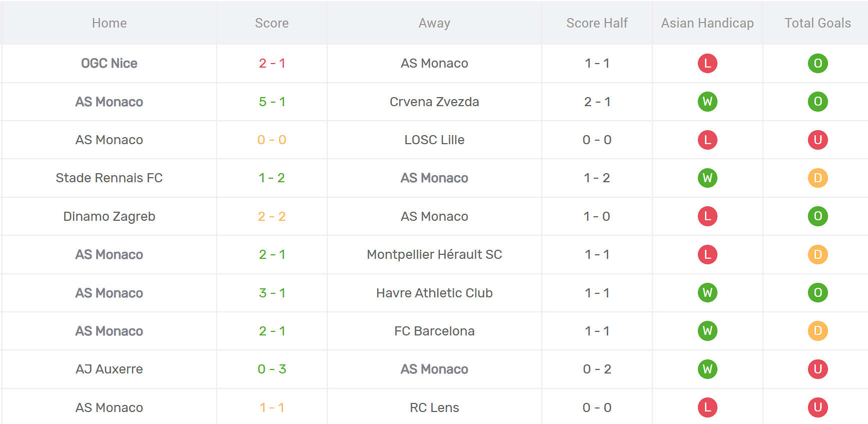The width and height of the screenshot is (868, 424).
Task: Open the Stade Rennais FC team link
Action: point(109,178)
